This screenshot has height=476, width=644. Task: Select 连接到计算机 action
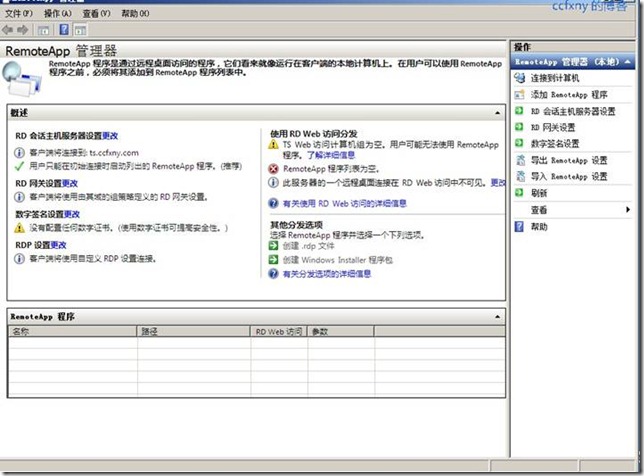[x=554, y=78]
